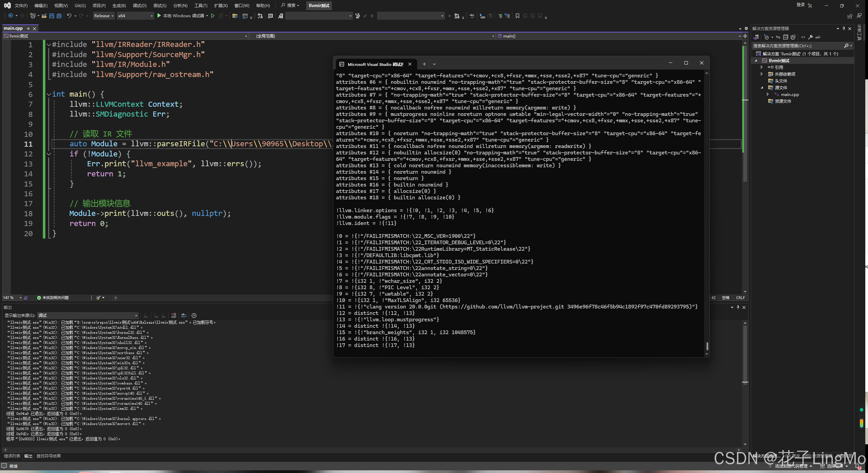This screenshot has height=473, width=868.
Task: Collapse the #include region at line 1
Action: click(49, 45)
